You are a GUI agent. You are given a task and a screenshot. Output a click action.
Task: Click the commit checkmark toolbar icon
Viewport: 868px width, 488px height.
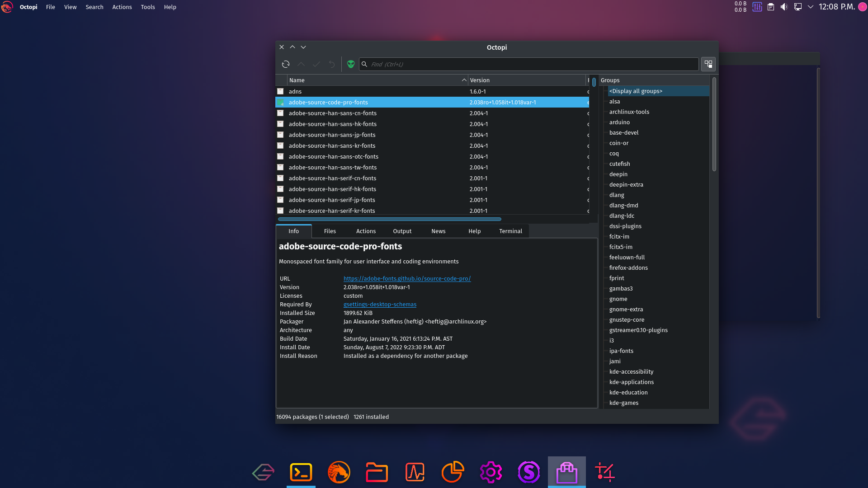316,64
